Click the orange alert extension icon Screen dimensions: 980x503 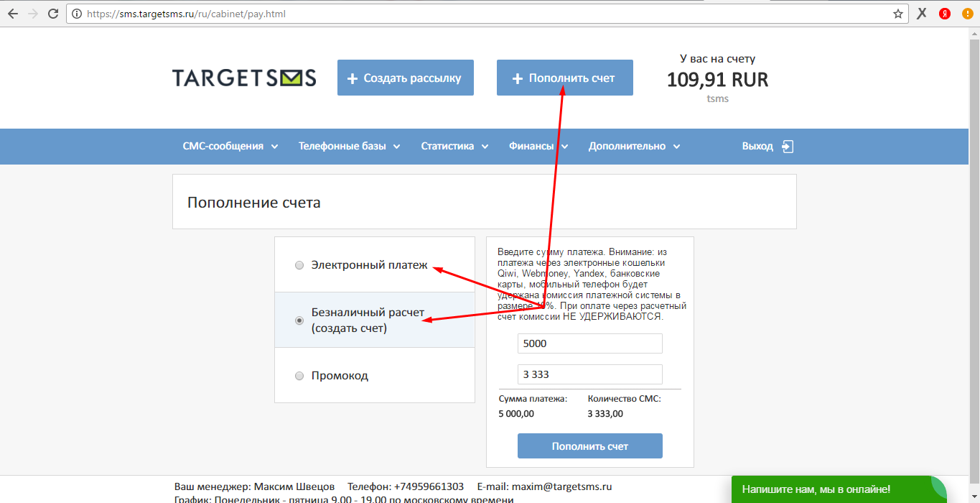[x=967, y=14]
